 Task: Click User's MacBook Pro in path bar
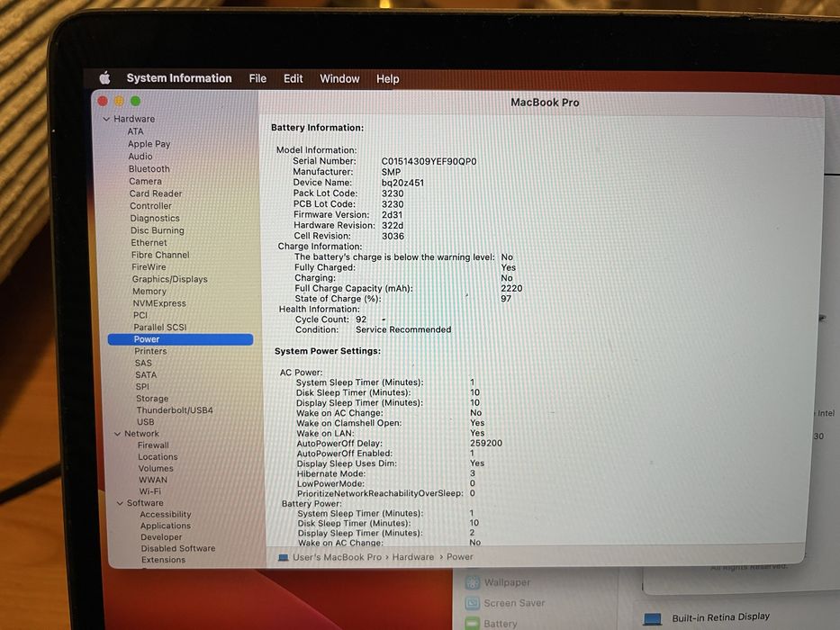tap(337, 557)
